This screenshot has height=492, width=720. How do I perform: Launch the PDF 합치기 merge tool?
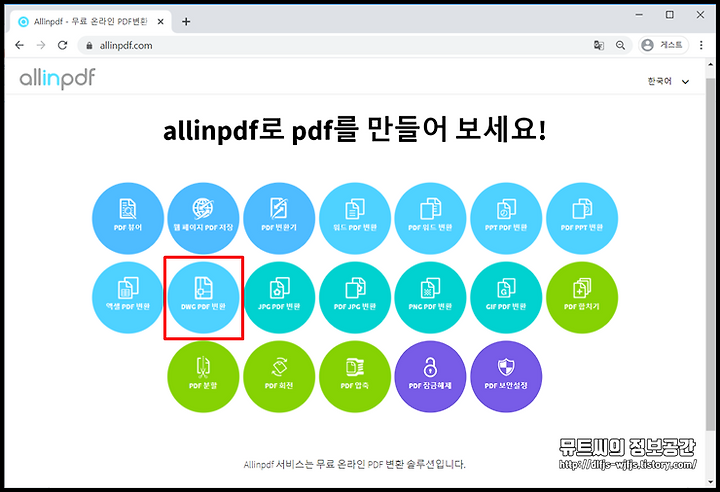[582, 298]
